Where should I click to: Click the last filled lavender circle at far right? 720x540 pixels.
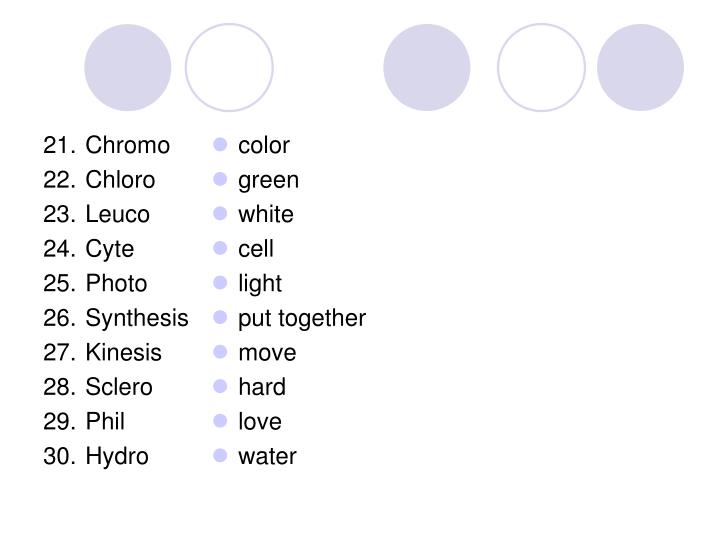(641, 68)
